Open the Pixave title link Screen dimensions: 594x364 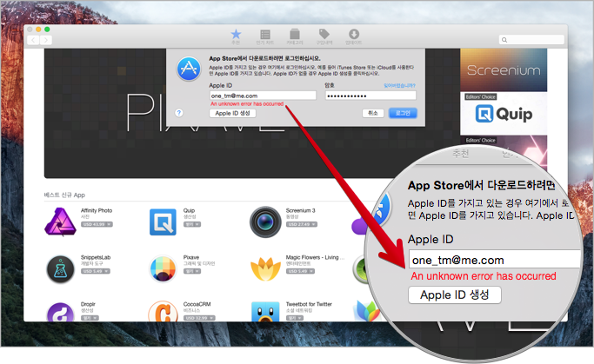click(x=191, y=257)
